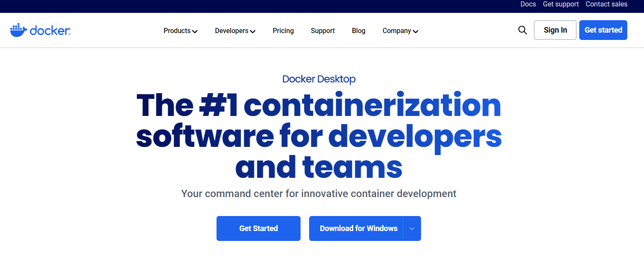This screenshot has height=277, width=644.
Task: Open the Get support link
Action: point(561,4)
